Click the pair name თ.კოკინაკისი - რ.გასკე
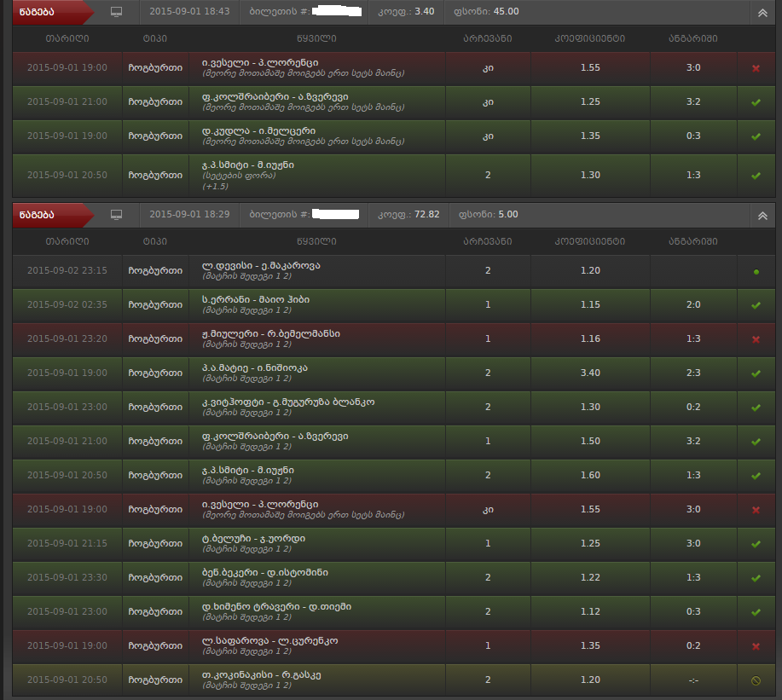This screenshot has height=700, width=782. pos(261,675)
